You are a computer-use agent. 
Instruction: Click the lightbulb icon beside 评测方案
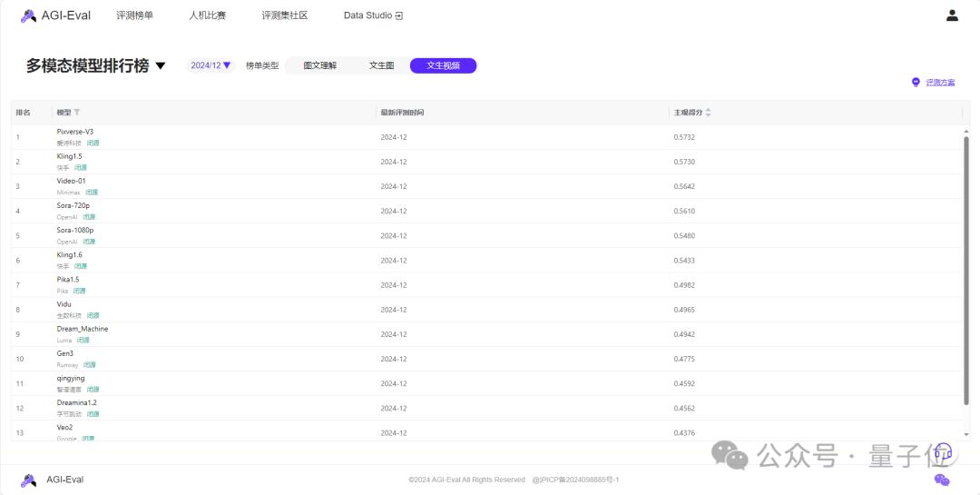pyautogui.click(x=916, y=82)
